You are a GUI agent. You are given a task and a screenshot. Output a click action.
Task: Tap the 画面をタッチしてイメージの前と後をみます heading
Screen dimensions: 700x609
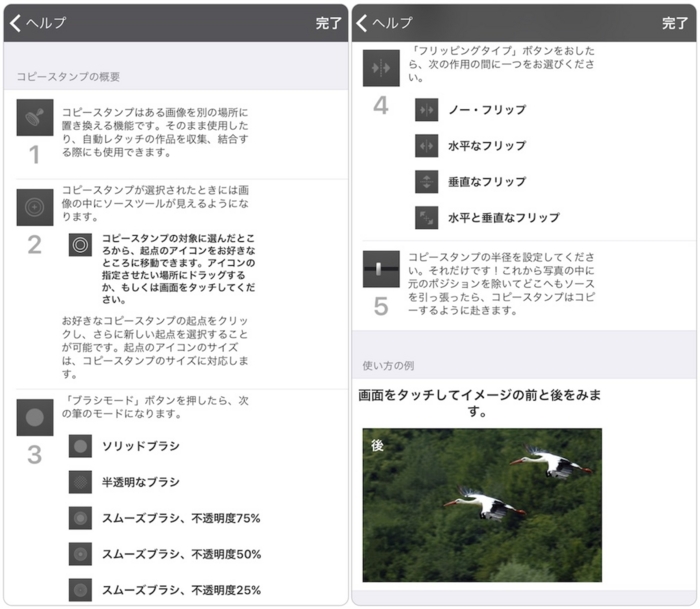point(479,403)
